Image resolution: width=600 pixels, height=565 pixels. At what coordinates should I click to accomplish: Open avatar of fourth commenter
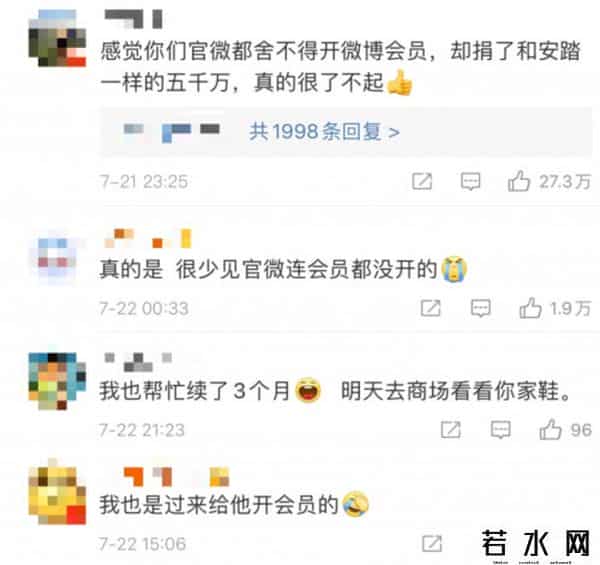57,492
